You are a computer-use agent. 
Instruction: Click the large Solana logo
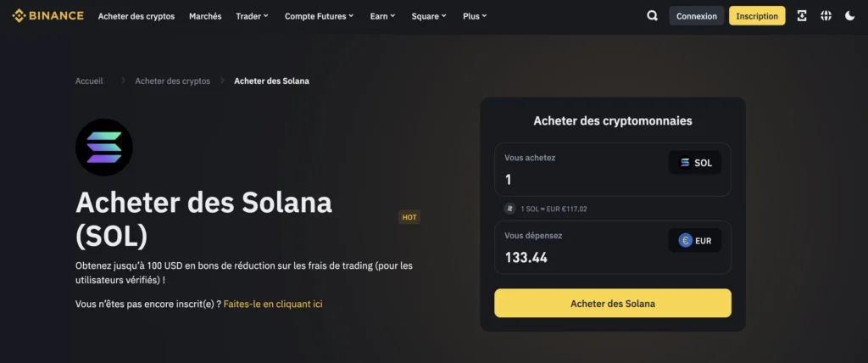[104, 147]
